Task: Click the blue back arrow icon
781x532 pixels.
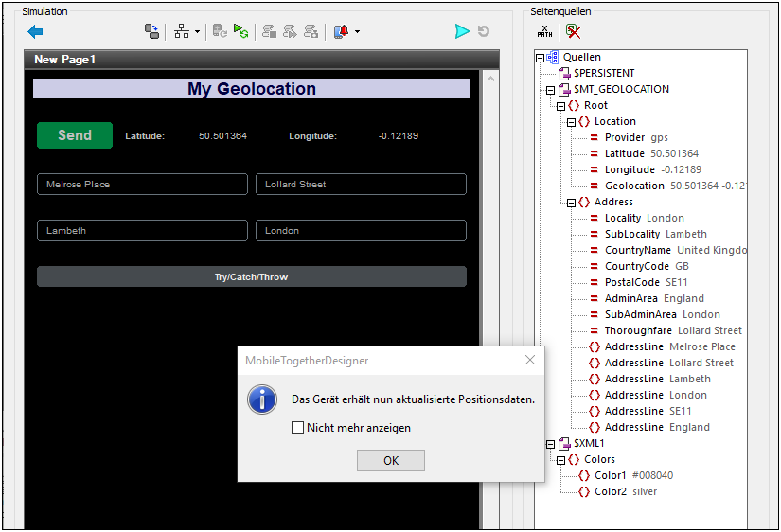Action: point(35,32)
